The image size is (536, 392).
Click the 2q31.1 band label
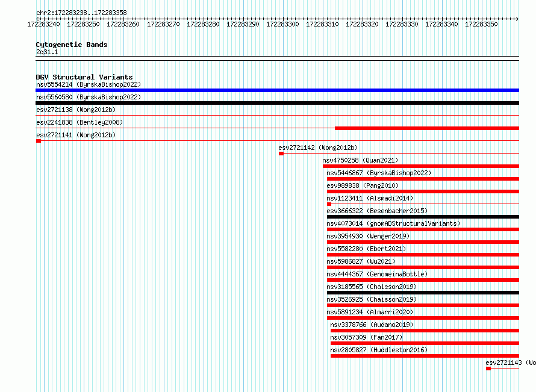(47, 52)
